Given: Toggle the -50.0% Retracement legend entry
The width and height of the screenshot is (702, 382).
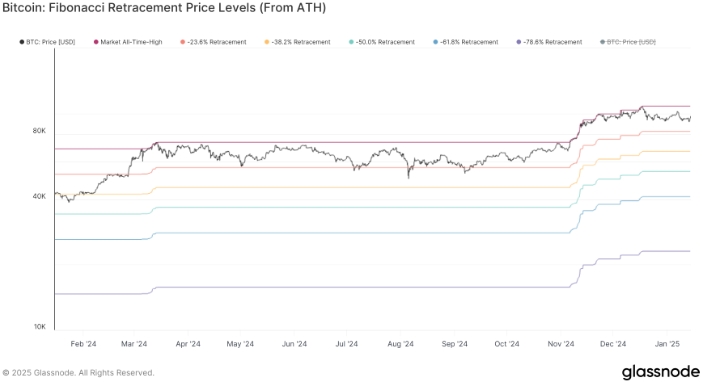Looking at the screenshot, I should click(x=382, y=42).
